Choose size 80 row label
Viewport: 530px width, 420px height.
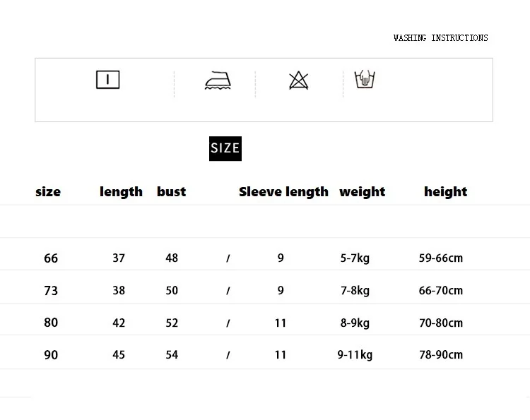(x=51, y=323)
